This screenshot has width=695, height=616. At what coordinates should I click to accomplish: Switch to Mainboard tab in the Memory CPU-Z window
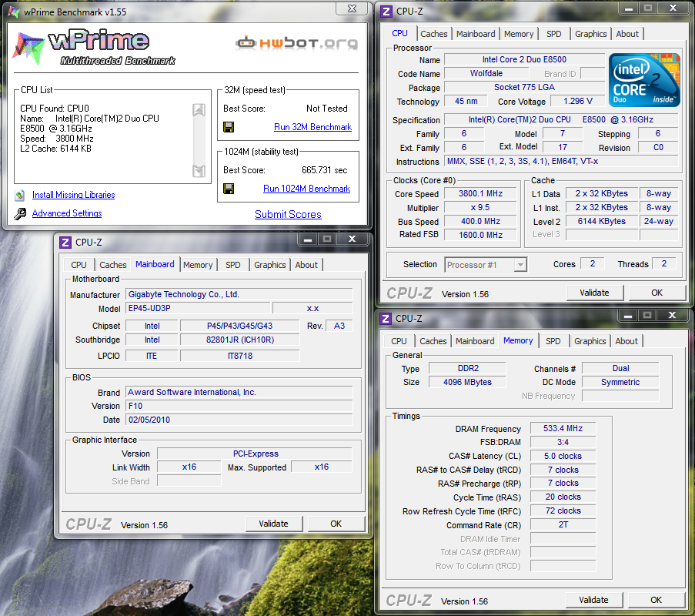[x=475, y=341]
